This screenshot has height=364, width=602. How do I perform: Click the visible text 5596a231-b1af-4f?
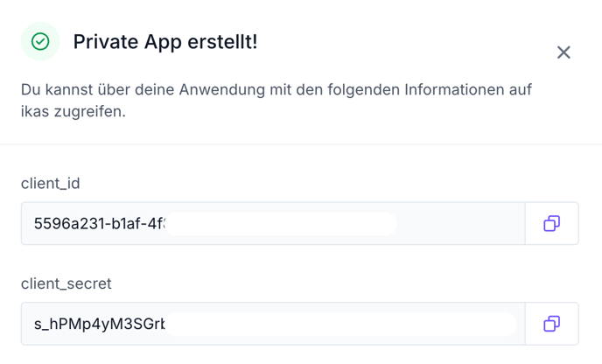click(x=100, y=223)
